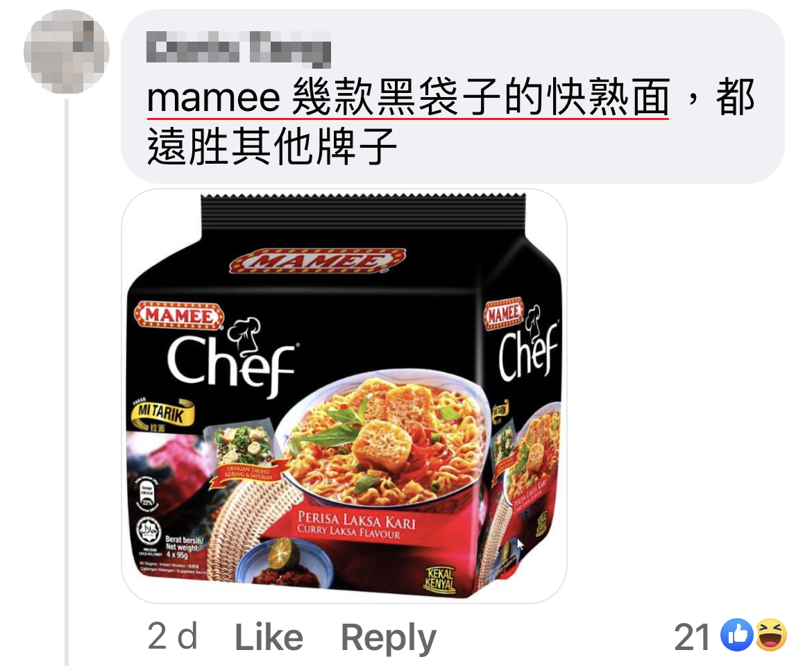Open the commenter's blurred profile picture
812x666 pixels.
pos(67,51)
